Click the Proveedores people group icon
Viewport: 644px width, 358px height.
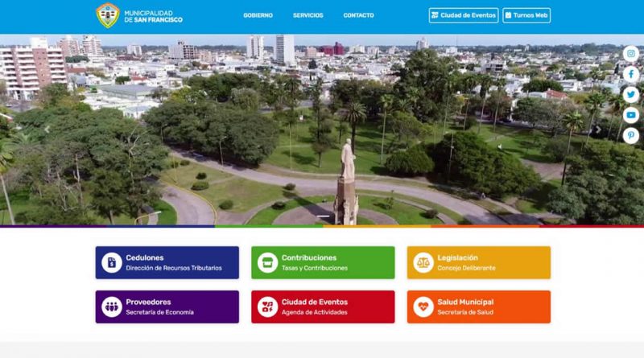pyautogui.click(x=112, y=307)
